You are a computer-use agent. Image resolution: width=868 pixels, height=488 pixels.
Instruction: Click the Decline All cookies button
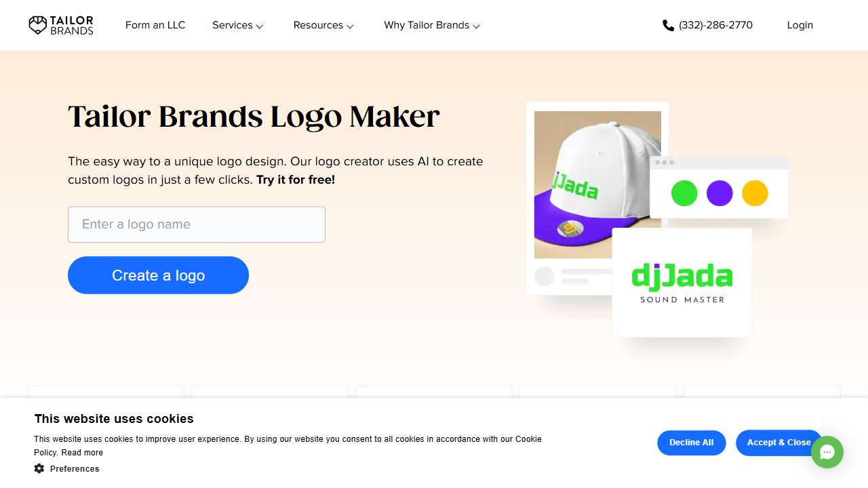click(x=691, y=443)
